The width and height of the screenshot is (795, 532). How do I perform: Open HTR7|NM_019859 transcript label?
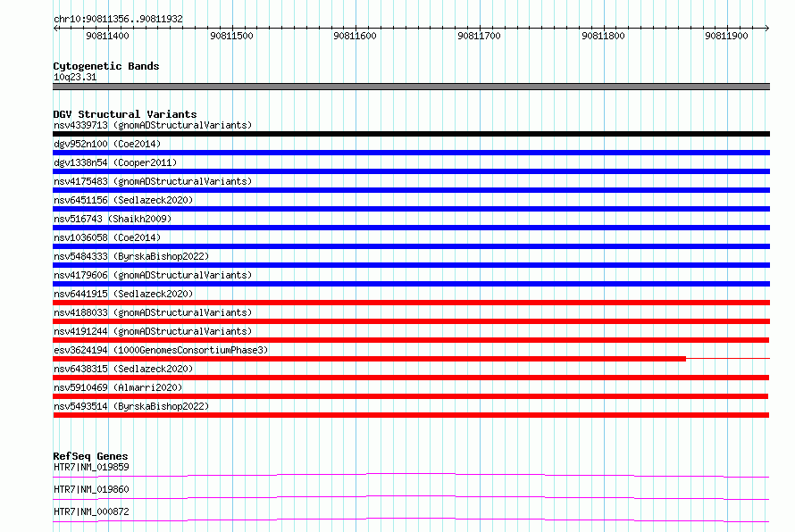point(91,467)
